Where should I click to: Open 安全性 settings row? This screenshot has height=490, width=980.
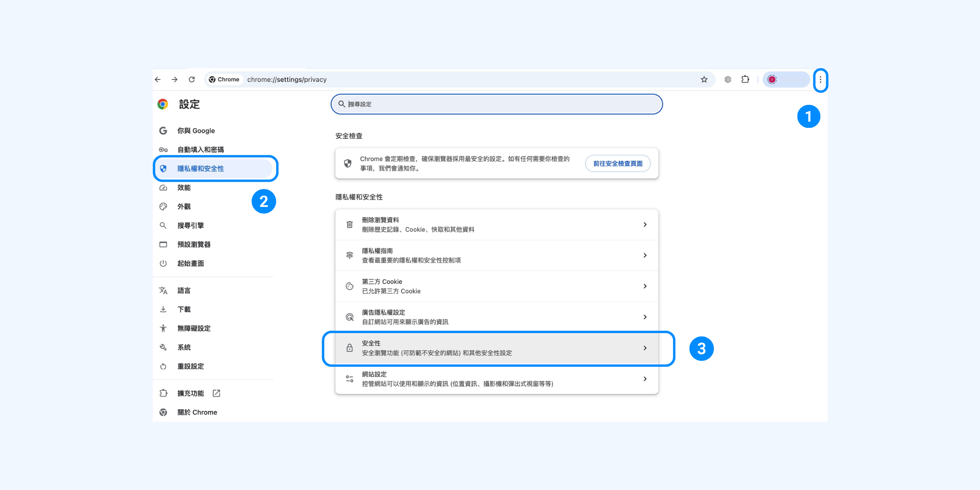tap(497, 348)
